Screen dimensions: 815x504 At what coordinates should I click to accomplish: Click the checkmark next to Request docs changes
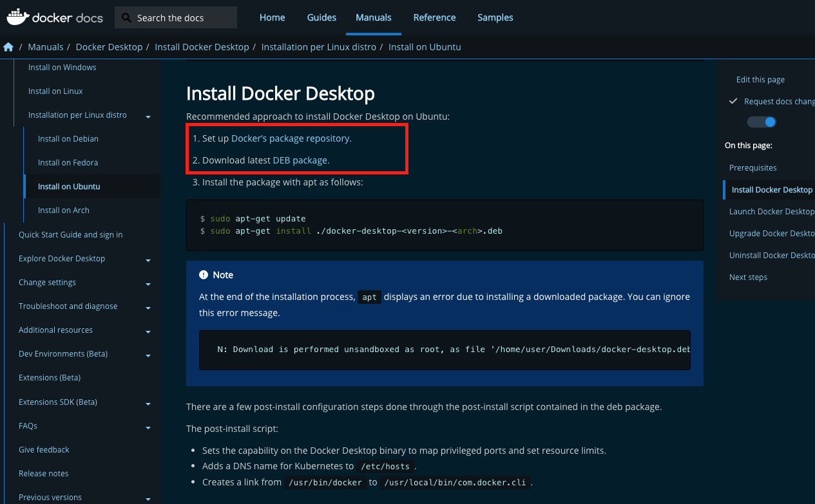733,101
